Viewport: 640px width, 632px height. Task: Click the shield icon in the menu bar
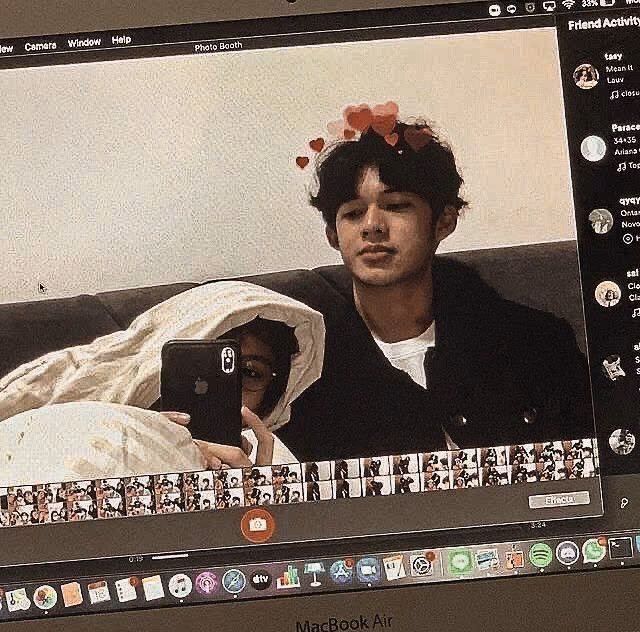(530, 7)
